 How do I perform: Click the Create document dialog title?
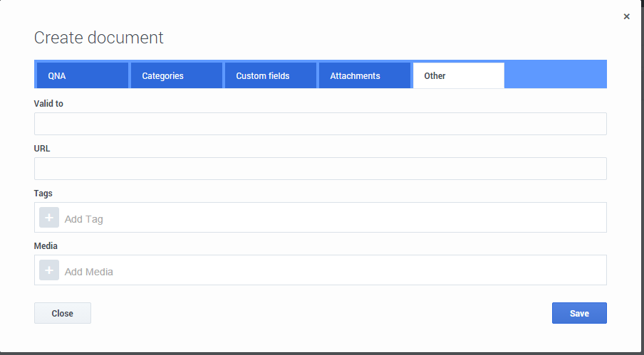pyautogui.click(x=99, y=38)
